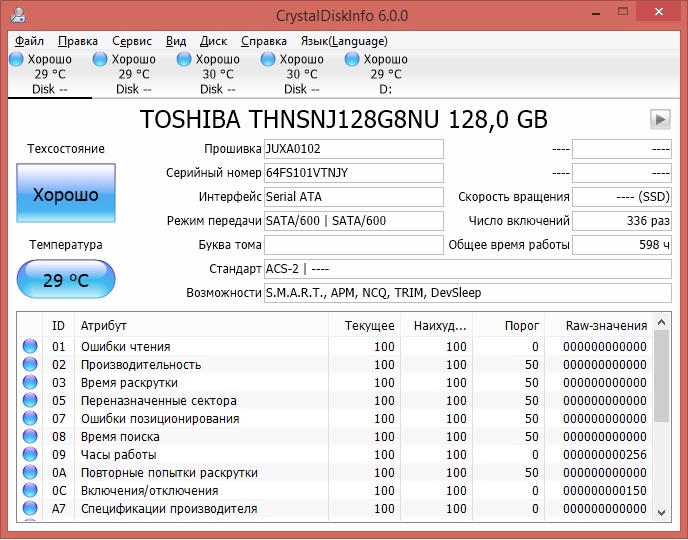Switch to the third disk tab at 30 °C

pos(217,74)
